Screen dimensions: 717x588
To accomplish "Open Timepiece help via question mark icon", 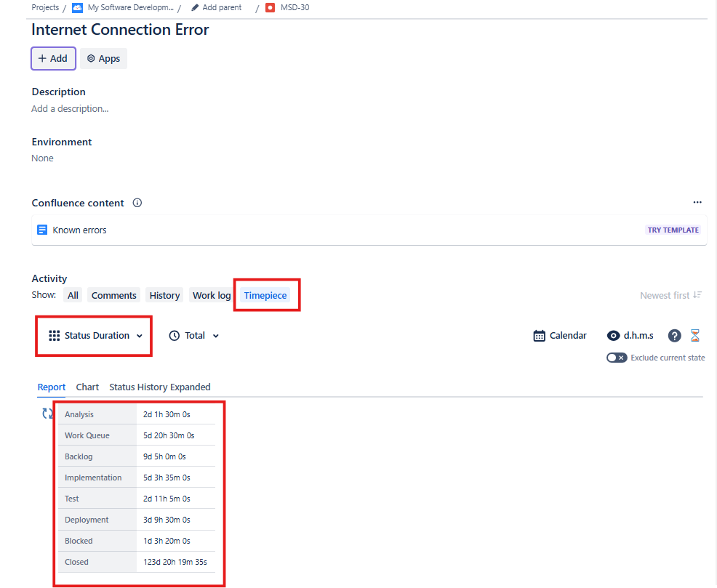I will (x=674, y=335).
